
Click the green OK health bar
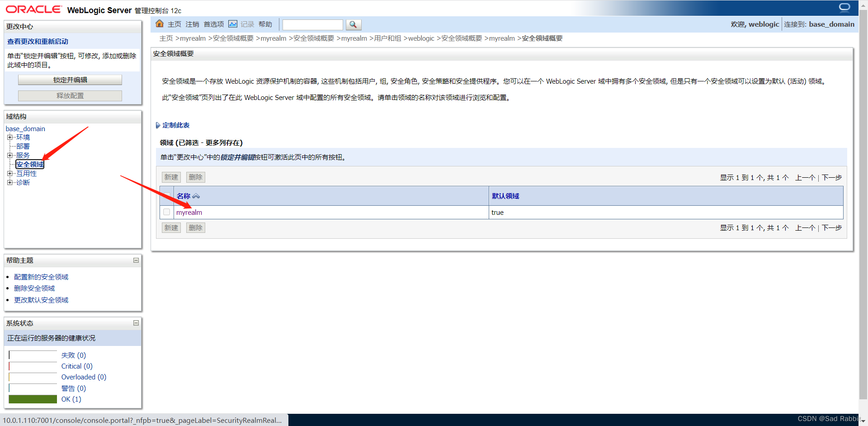pyautogui.click(x=33, y=399)
